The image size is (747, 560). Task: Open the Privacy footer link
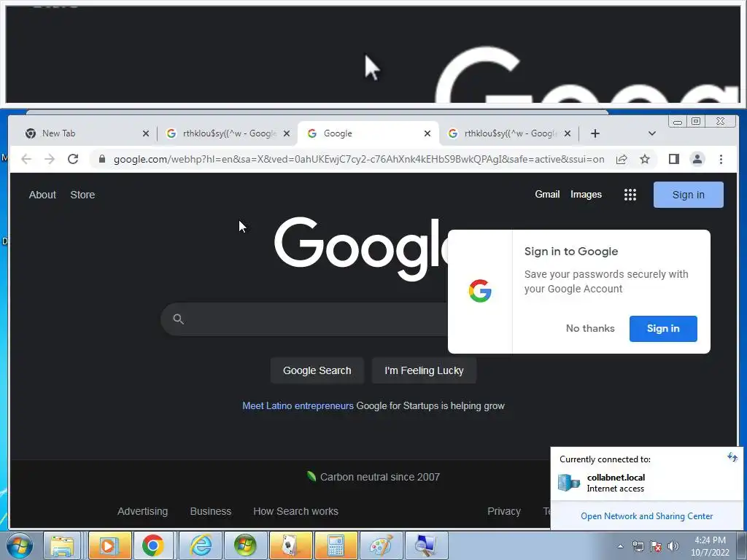503,511
